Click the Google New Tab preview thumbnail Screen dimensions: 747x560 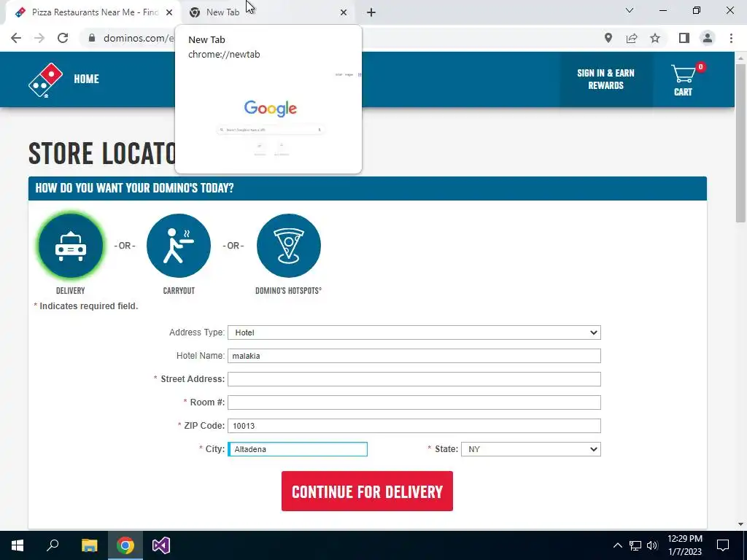coord(268,117)
